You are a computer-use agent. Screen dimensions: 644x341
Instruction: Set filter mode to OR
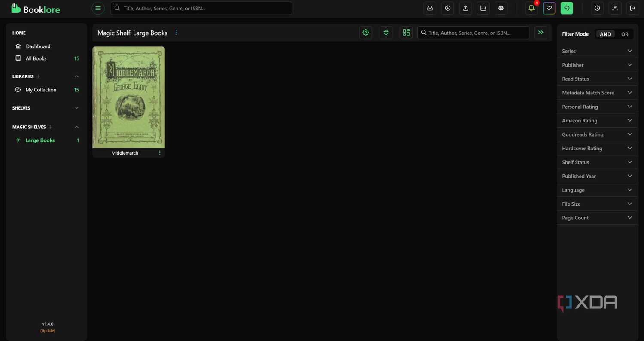(x=625, y=34)
